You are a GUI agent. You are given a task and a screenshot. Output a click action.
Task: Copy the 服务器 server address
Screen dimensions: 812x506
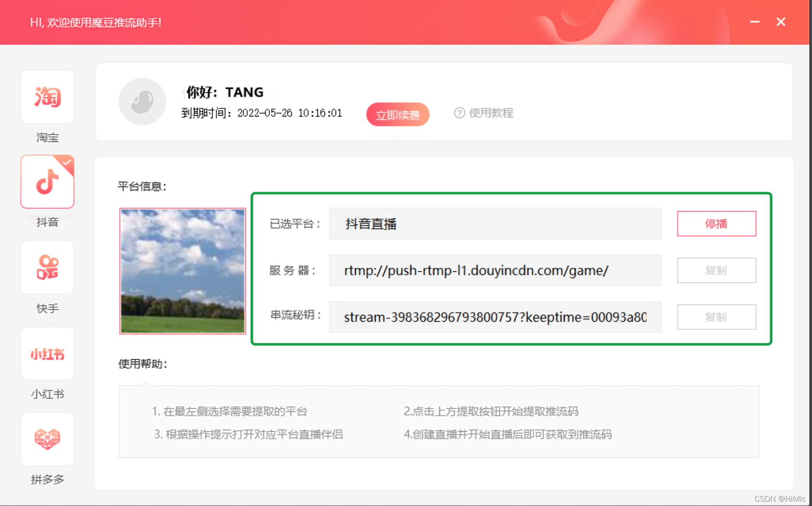pos(716,270)
